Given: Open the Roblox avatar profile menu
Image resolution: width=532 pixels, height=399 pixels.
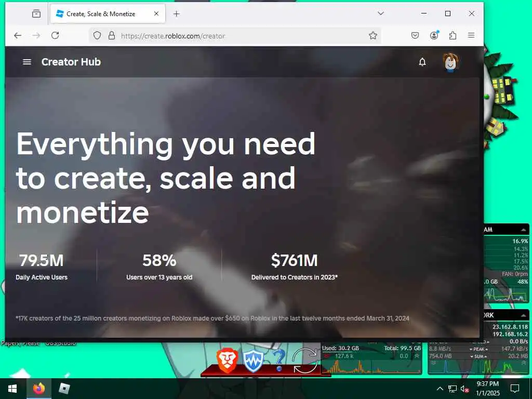Looking at the screenshot, I should tap(450, 62).
